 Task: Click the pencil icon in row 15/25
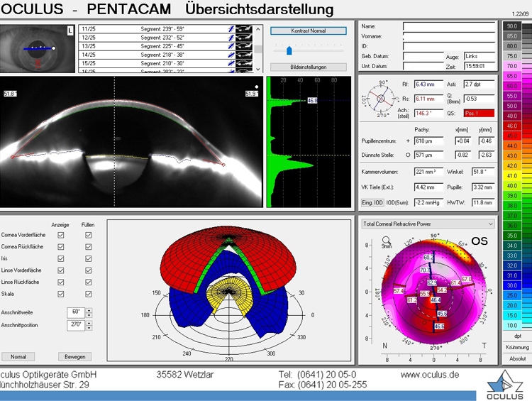pos(231,63)
